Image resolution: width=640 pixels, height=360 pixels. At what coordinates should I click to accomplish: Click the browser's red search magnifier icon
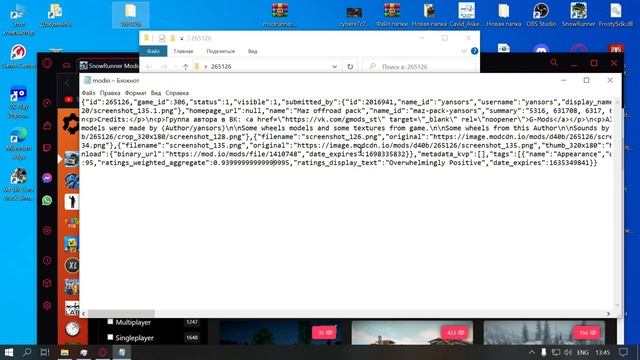click(x=553, y=63)
